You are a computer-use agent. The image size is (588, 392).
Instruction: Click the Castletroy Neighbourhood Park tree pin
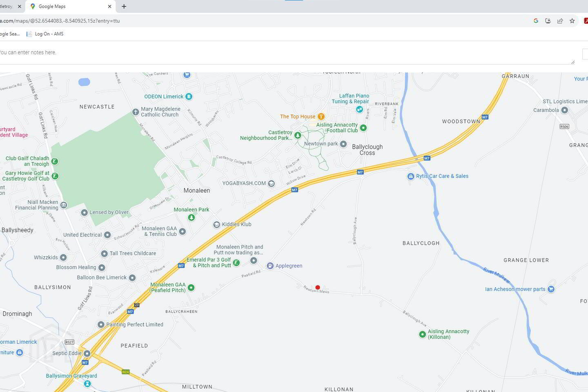298,135
